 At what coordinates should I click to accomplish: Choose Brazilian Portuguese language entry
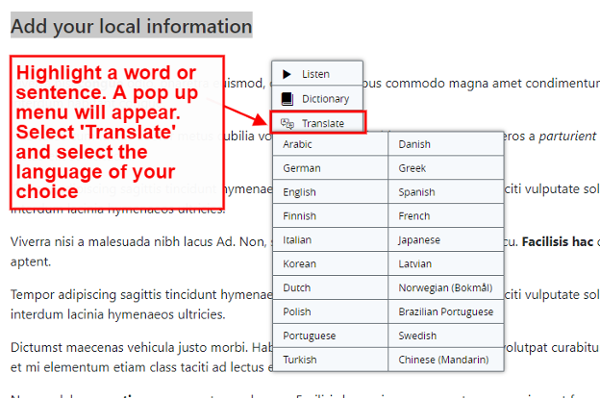click(446, 312)
